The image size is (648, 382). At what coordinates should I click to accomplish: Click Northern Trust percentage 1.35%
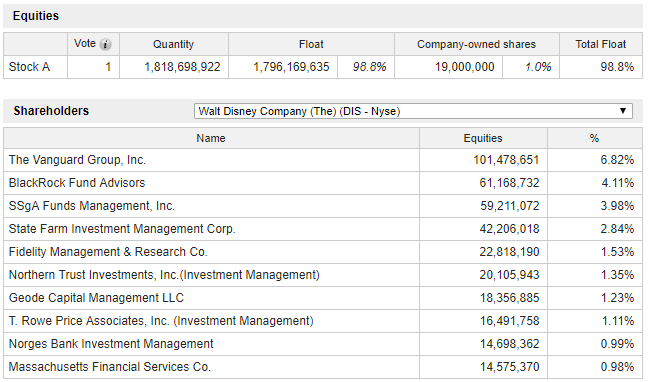pos(617,275)
